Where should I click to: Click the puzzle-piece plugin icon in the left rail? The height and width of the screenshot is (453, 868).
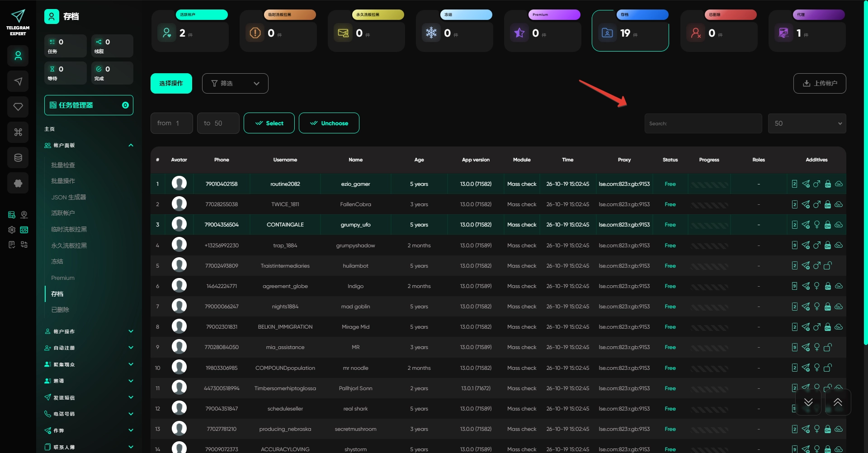[x=18, y=183]
